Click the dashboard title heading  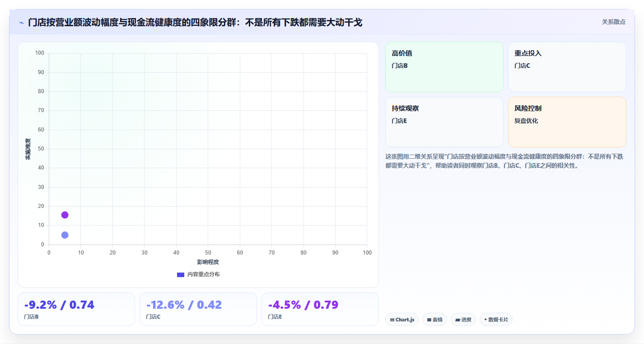[x=195, y=22]
